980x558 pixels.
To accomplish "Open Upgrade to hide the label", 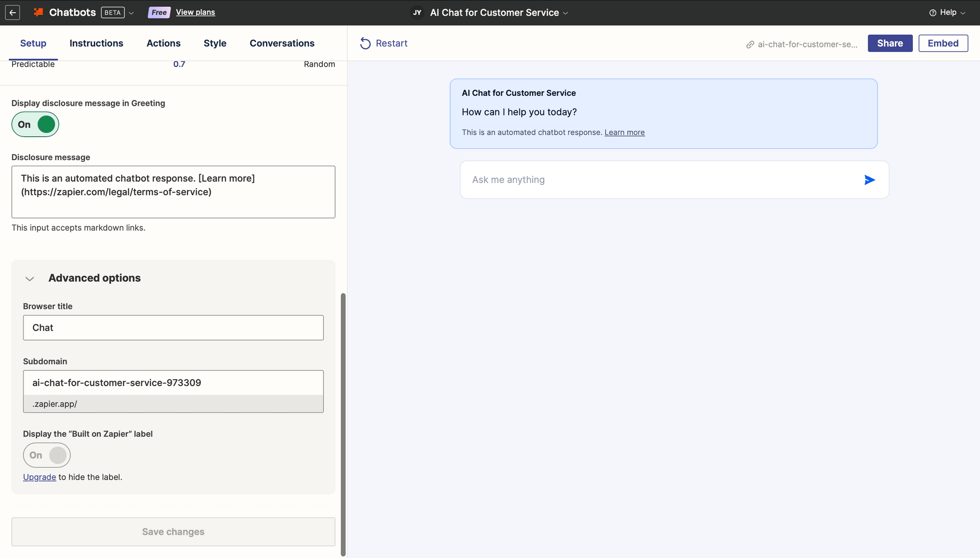I will tap(40, 477).
